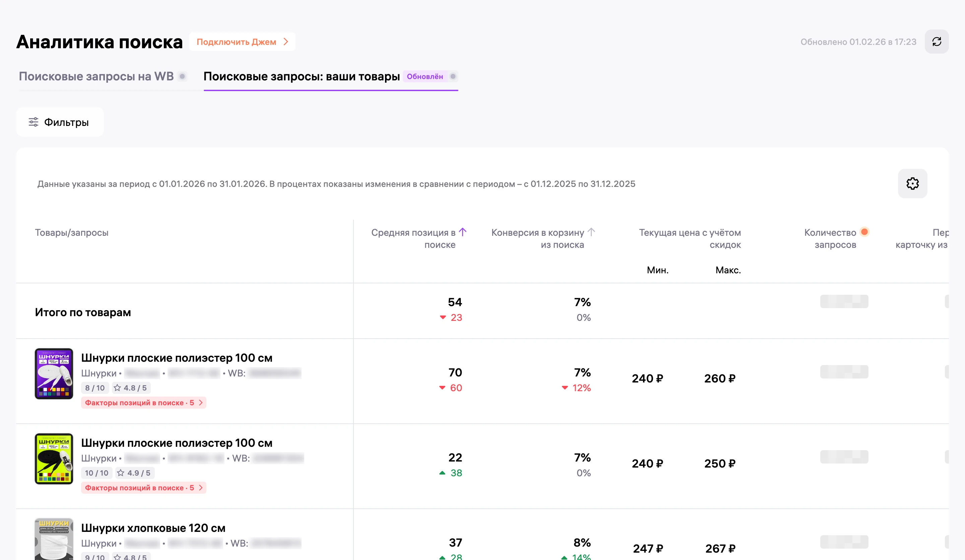Click first Шнурки плоские полиэстер title, rated 8 / 10
The height and width of the screenshot is (560, 965).
point(177,358)
